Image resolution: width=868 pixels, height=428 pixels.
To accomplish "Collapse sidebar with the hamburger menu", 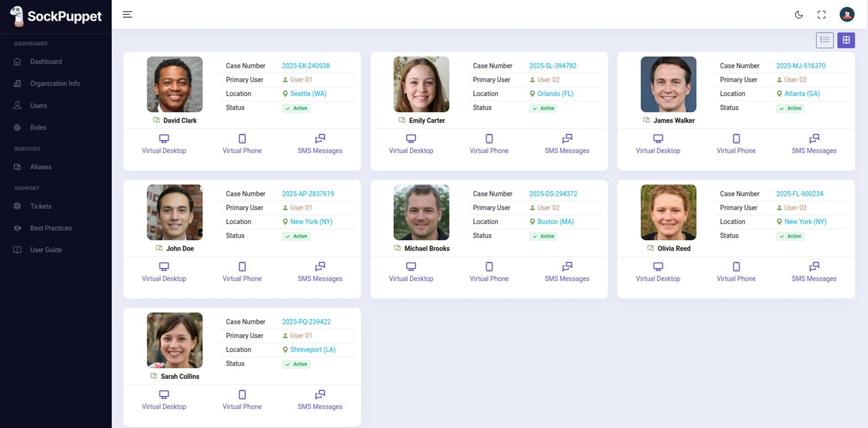I will click(128, 14).
